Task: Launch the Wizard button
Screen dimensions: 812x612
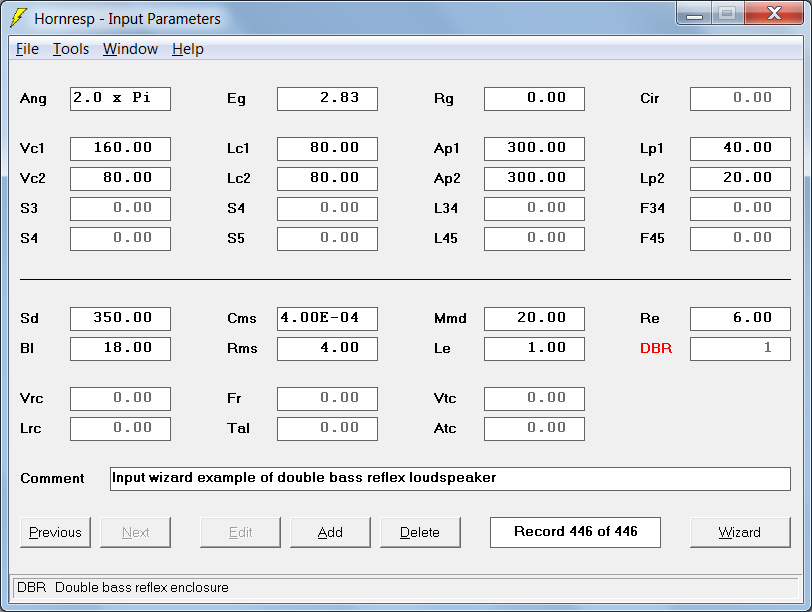Action: click(x=740, y=532)
